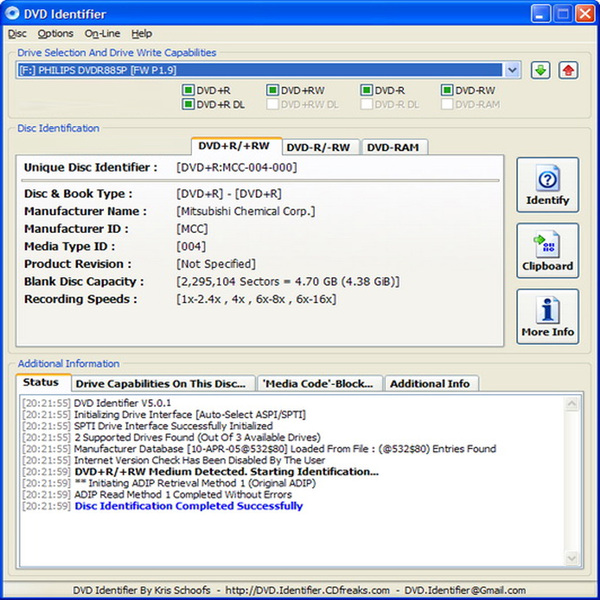The image size is (600, 600).
Task: Open the On-Line menu
Action: tap(102, 34)
